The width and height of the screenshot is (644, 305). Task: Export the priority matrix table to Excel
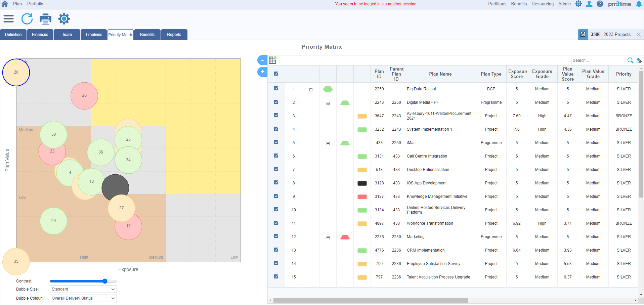(273, 60)
